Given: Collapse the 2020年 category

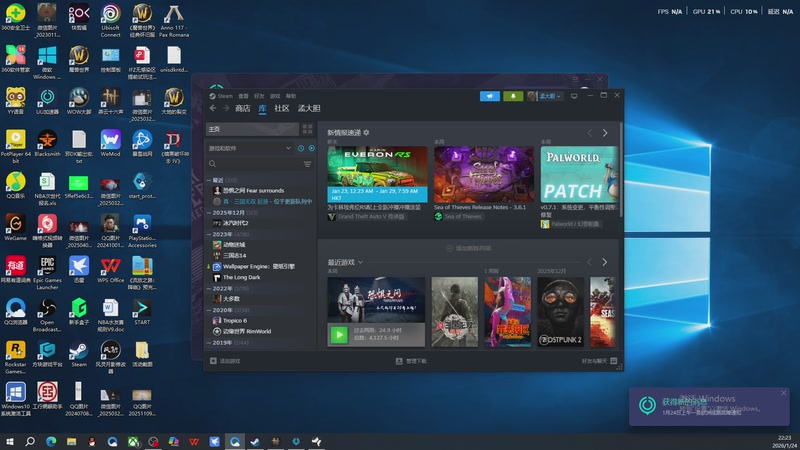Looking at the screenshot, I should point(209,310).
